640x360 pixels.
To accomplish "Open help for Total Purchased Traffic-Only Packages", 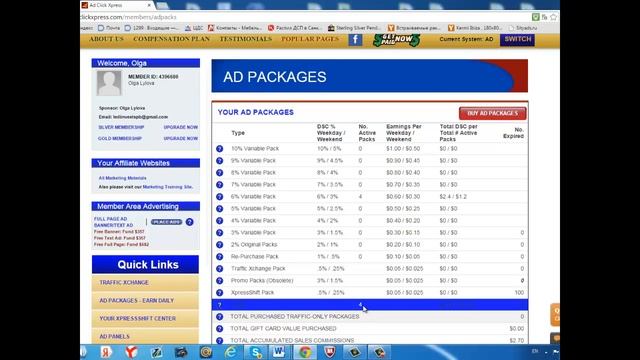I will [x=220, y=317].
